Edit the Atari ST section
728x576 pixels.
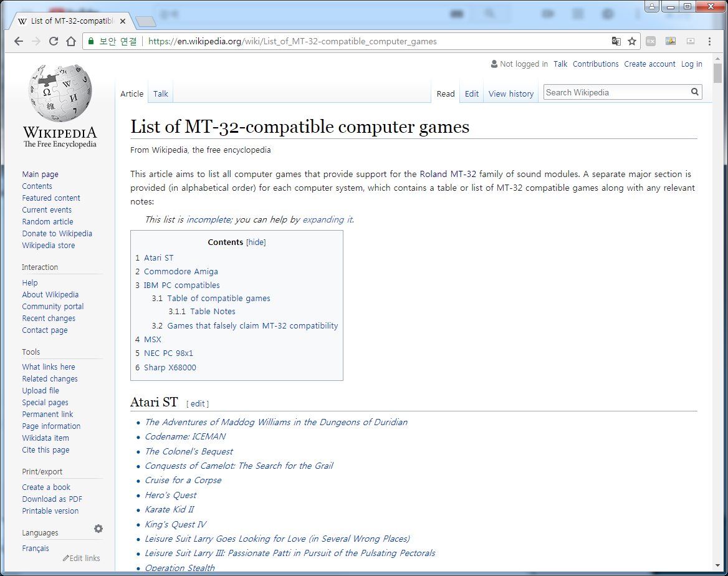pyautogui.click(x=198, y=404)
